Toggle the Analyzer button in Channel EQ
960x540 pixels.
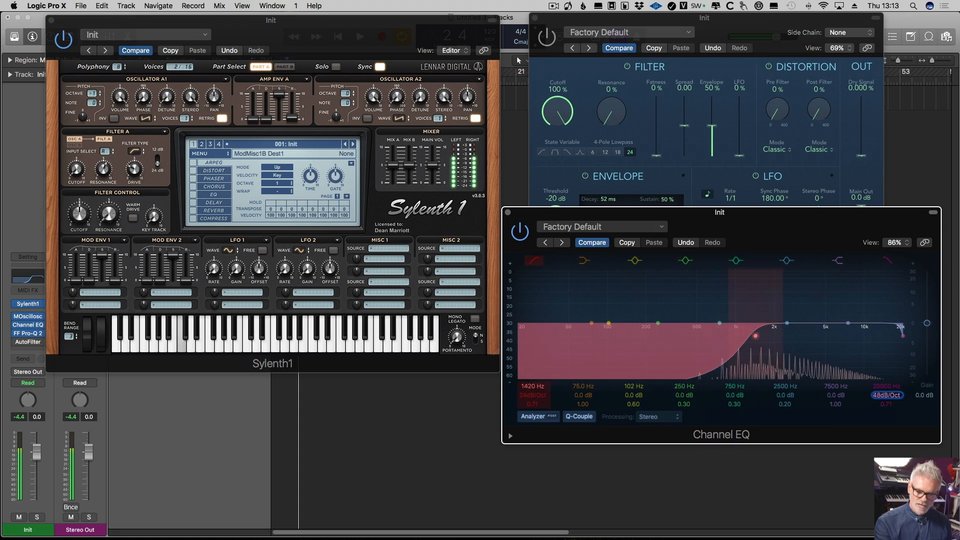click(x=538, y=416)
